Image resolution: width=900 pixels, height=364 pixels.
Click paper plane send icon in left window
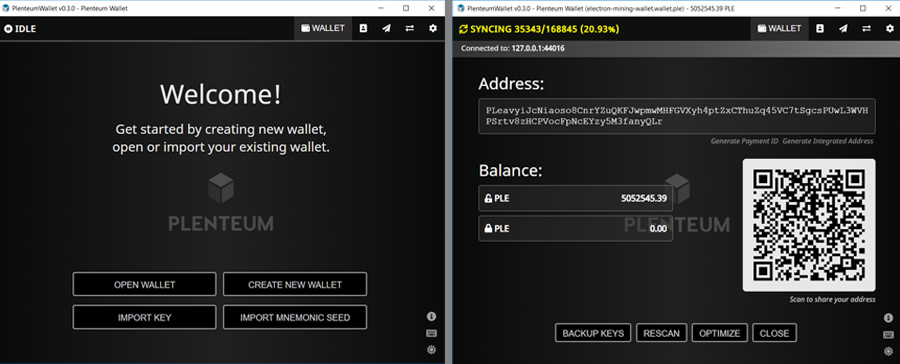point(386,28)
